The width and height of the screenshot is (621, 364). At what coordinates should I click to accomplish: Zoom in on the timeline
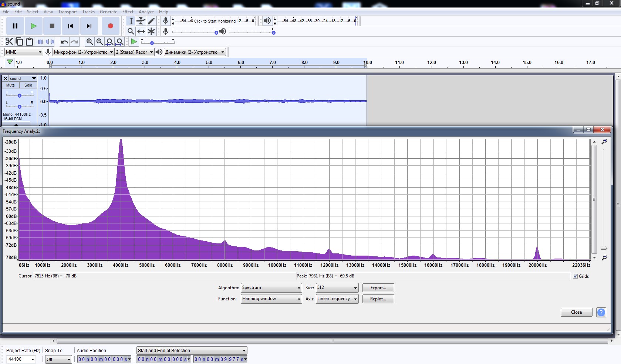point(90,42)
